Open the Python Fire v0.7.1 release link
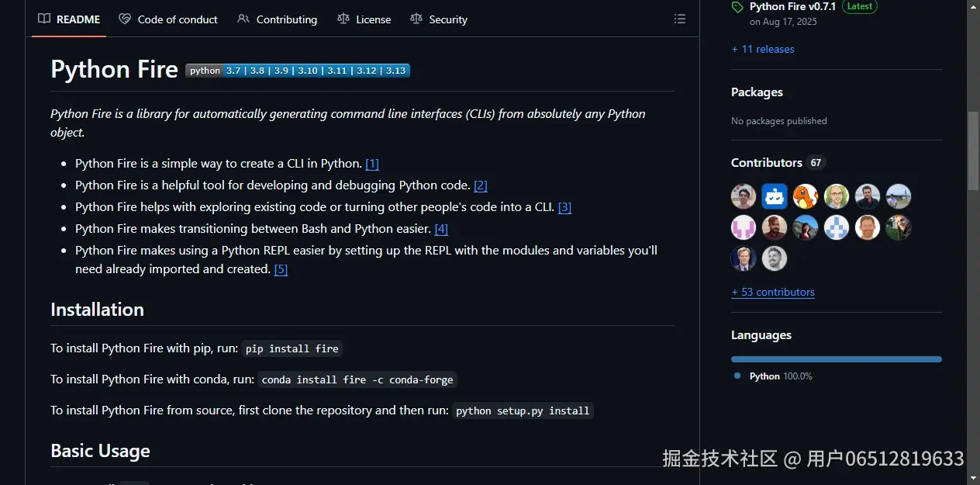This screenshot has height=485, width=980. click(x=792, y=6)
